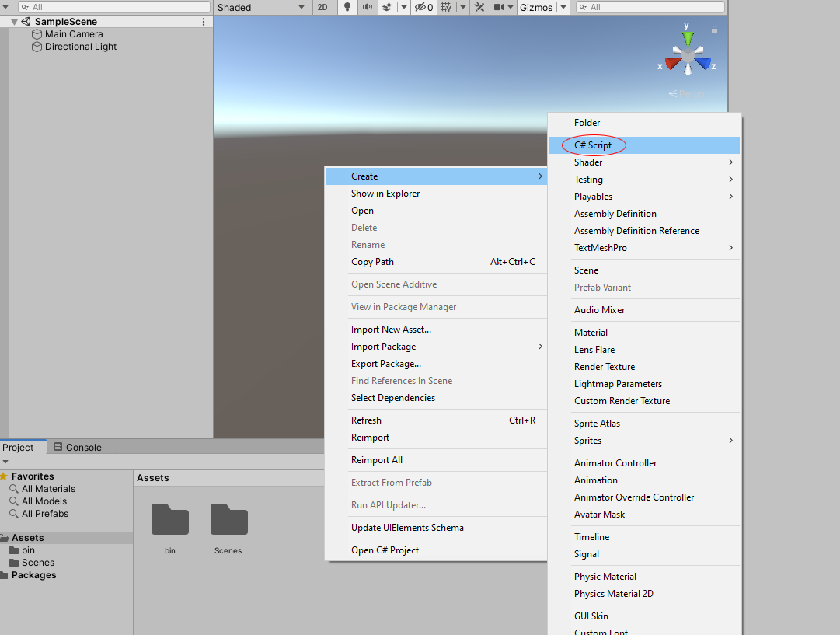Click the scene camera settings icon
840x635 pixels.
[499, 7]
